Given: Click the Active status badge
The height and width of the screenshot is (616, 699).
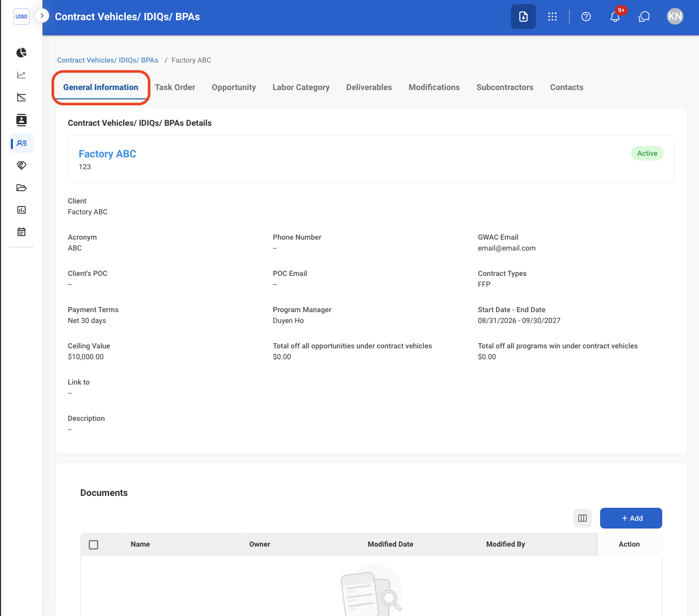Looking at the screenshot, I should tap(647, 153).
